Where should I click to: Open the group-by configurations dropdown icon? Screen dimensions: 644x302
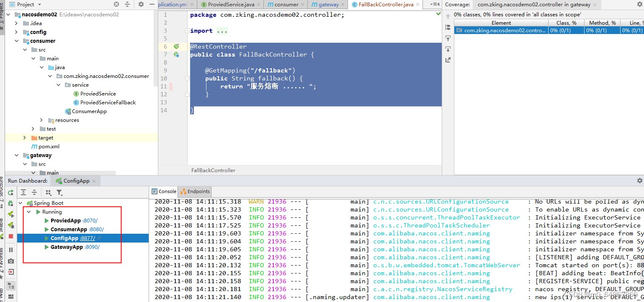tap(49, 192)
